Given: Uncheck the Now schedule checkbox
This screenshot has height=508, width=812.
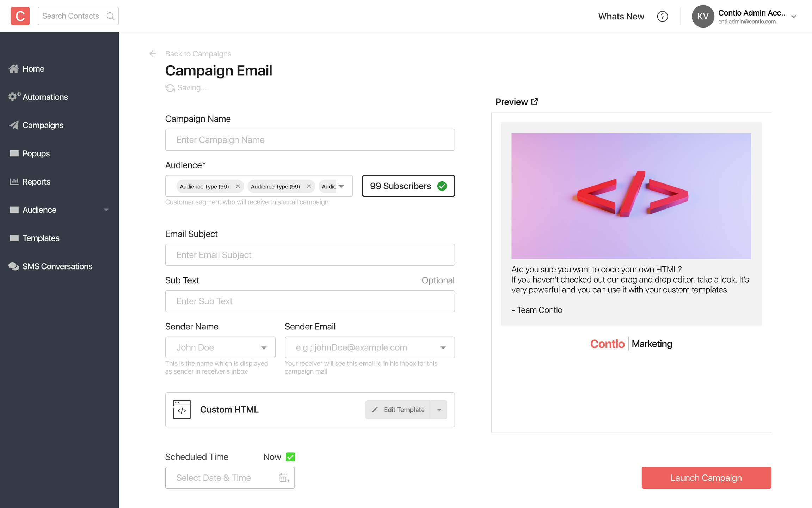Looking at the screenshot, I should click(x=290, y=457).
